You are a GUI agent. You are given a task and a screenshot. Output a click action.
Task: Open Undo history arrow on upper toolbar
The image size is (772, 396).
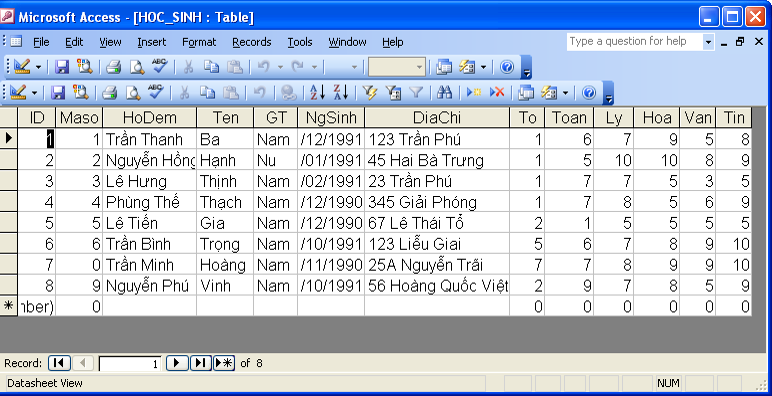coord(280,66)
